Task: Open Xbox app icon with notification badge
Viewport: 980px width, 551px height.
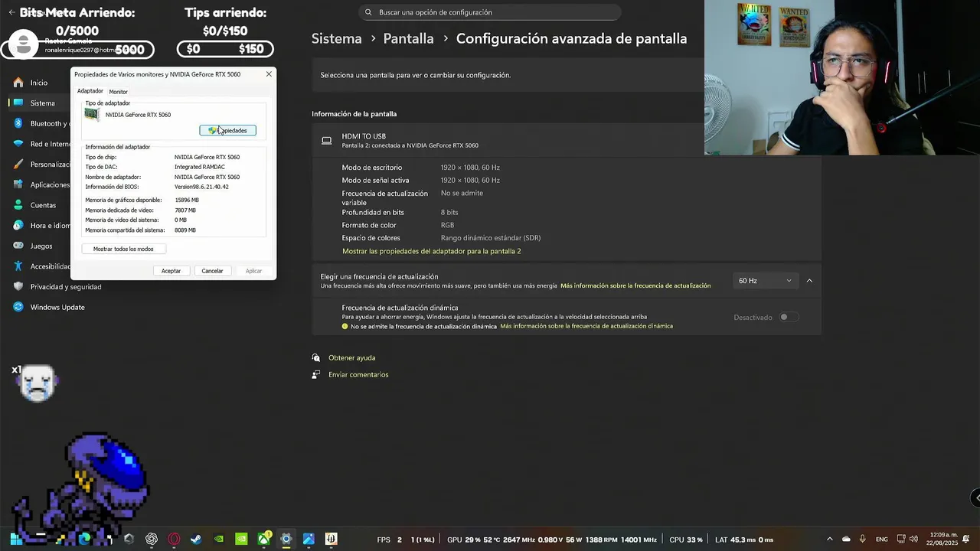Action: coord(264,540)
